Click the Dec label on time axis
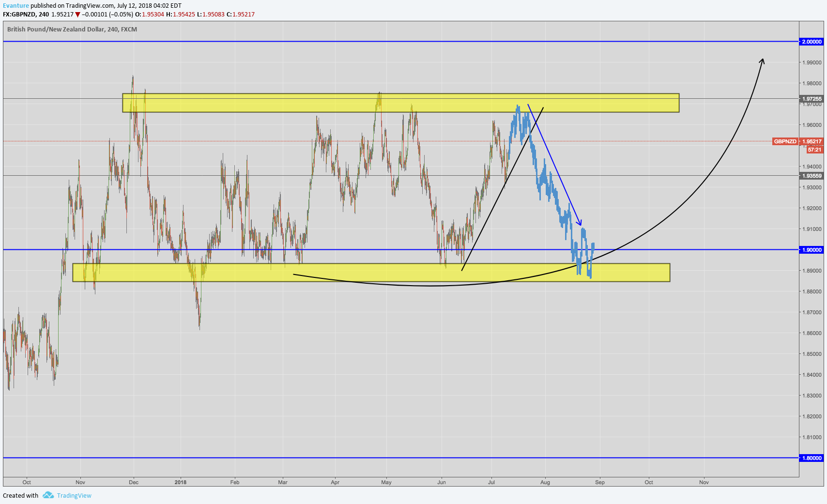The height and width of the screenshot is (504, 827). point(134,482)
